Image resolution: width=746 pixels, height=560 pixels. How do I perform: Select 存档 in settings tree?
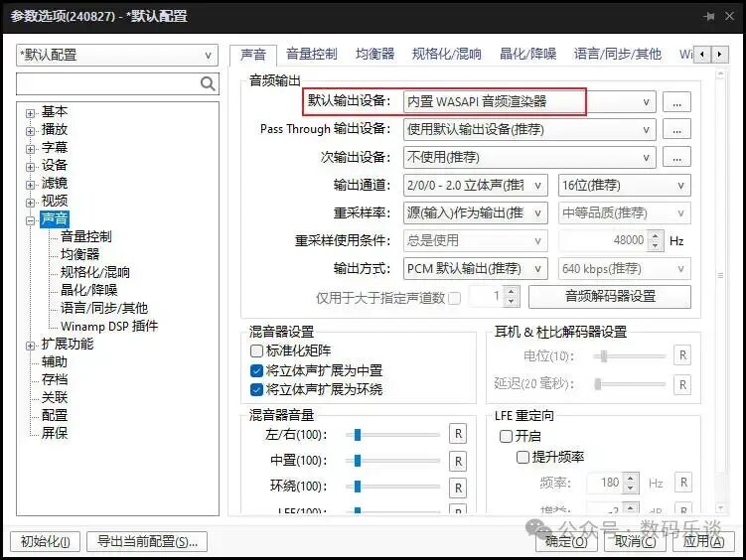click(x=55, y=380)
